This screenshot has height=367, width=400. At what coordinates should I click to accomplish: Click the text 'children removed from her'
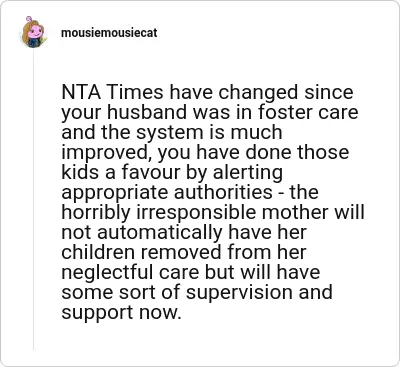click(x=183, y=252)
